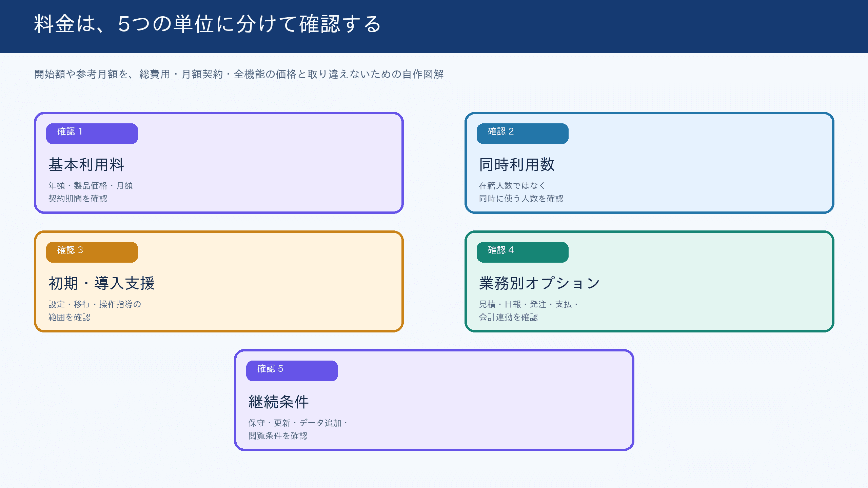Click the text '見積・日報・発注・支払・'
Viewport: 868px width, 488px height.
click(x=529, y=304)
